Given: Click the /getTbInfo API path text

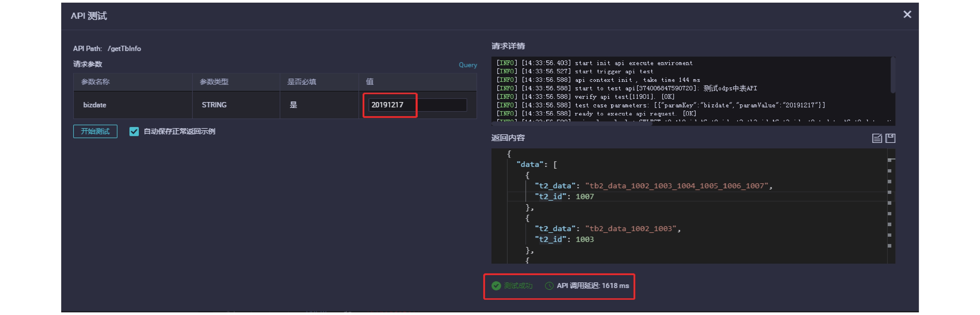Looking at the screenshot, I should pyautogui.click(x=124, y=49).
